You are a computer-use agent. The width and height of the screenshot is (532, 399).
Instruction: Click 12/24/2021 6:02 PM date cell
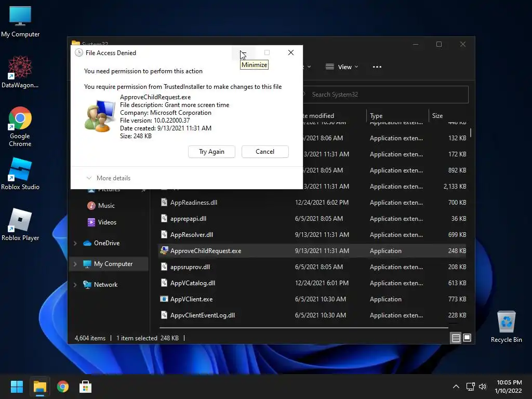pyautogui.click(x=322, y=203)
